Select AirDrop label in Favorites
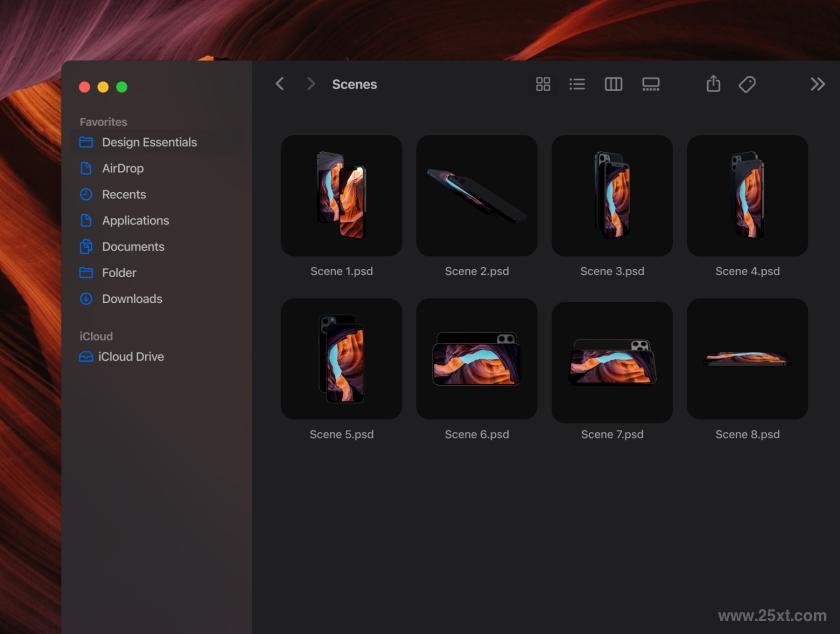The image size is (840, 634). [123, 168]
